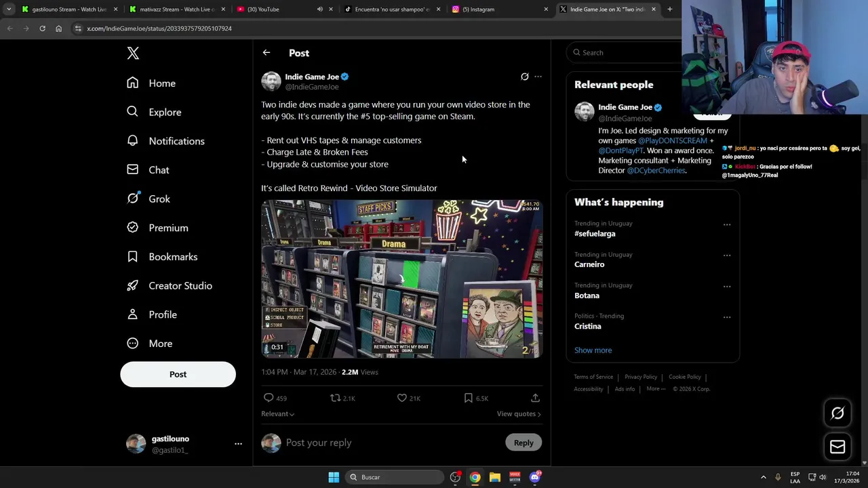Viewport: 868px width, 488px height.
Task: Open the Privacy Policy footer link
Action: coord(641,377)
